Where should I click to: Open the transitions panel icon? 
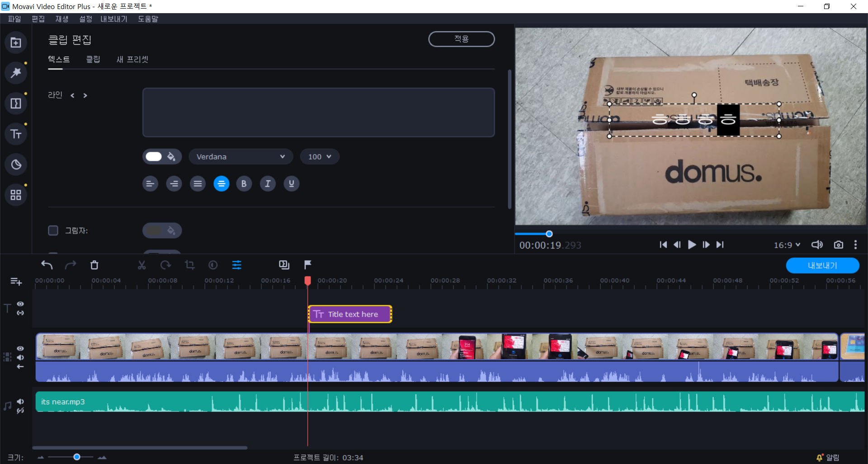pyautogui.click(x=16, y=103)
